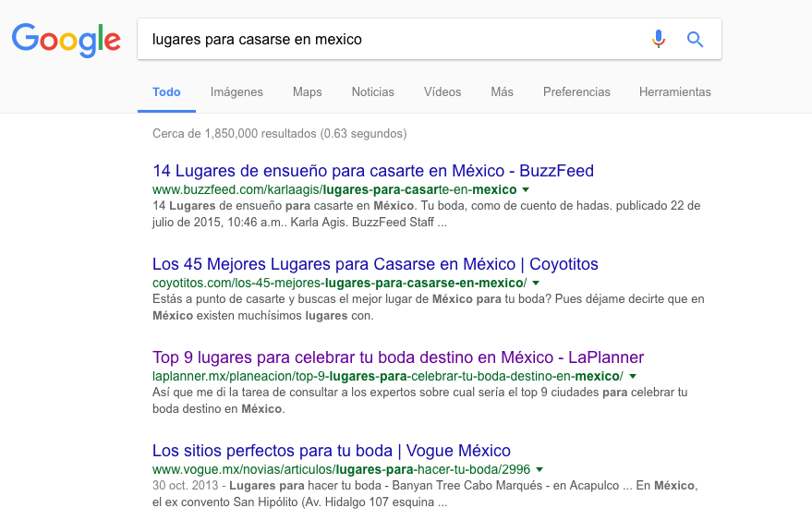
Task: Open LaPlanner Top 9 lugares result
Action: click(x=397, y=357)
